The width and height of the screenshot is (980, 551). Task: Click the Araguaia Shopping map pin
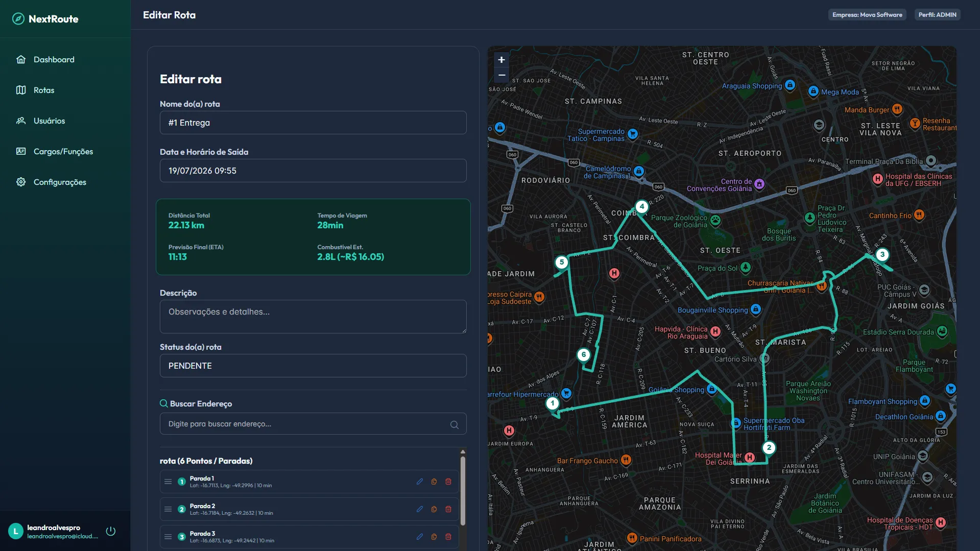[x=790, y=85]
